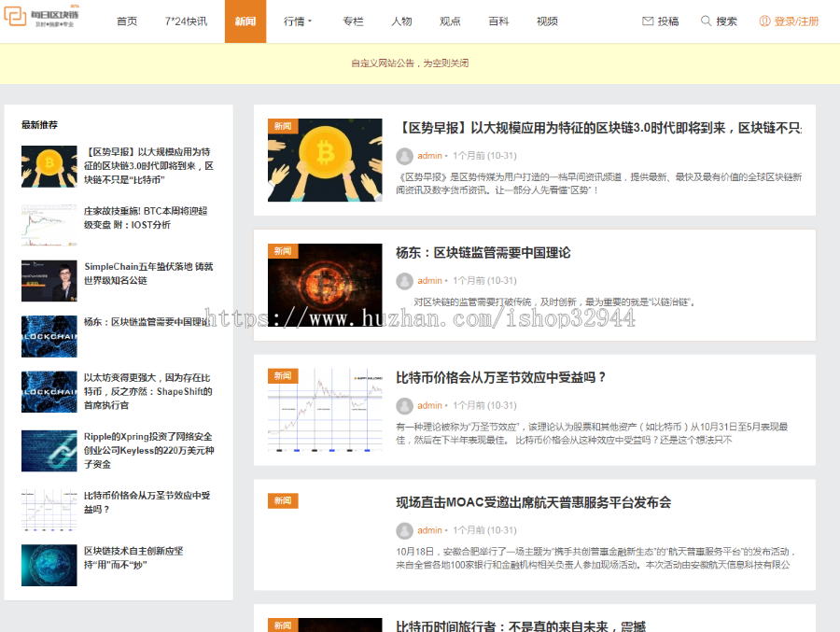Open the 百科 nav item
The height and width of the screenshot is (632, 840).
pos(498,21)
